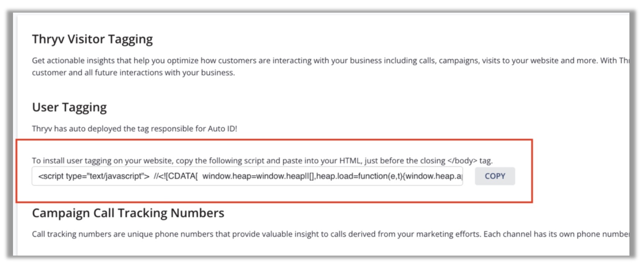Click the 'customer and all future interactions' line
Image resolution: width=644 pixels, height=269 pixels.
(x=133, y=73)
